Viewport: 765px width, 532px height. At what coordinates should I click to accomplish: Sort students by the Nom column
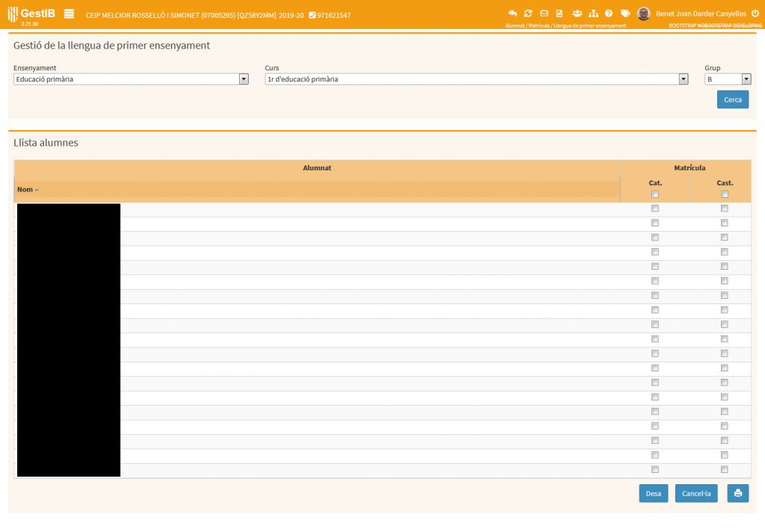point(24,189)
